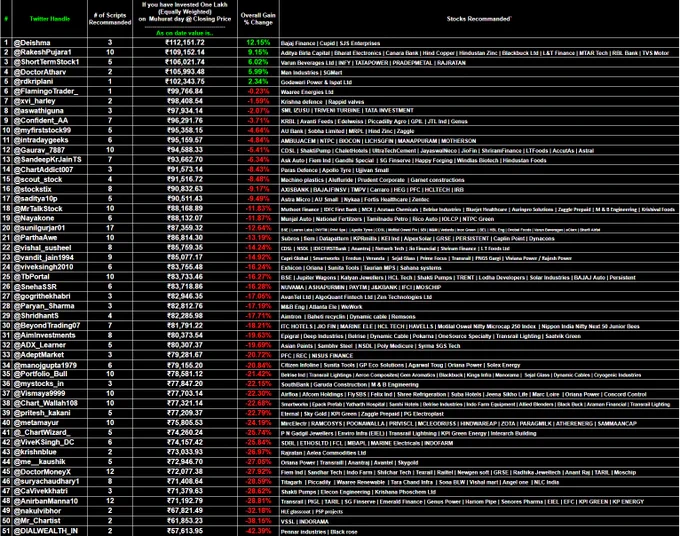Image resolution: width=680 pixels, height=536 pixels.
Task: Click the @stockstix handle
Action: [33, 189]
